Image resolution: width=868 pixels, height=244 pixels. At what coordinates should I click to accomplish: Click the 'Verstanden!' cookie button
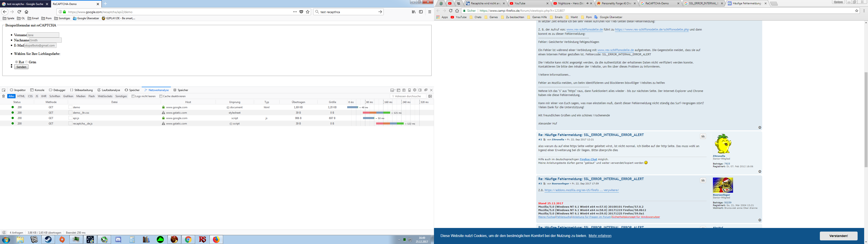838,236
